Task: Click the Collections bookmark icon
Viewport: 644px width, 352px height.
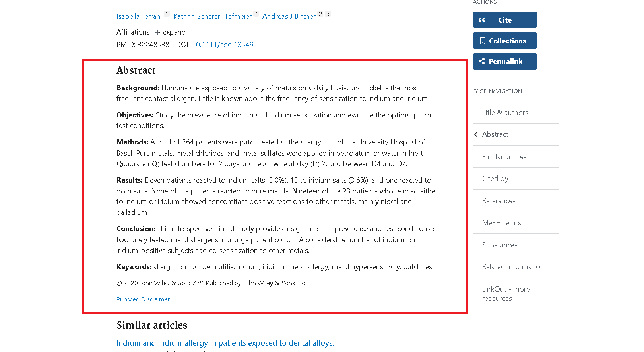Action: pos(482,41)
